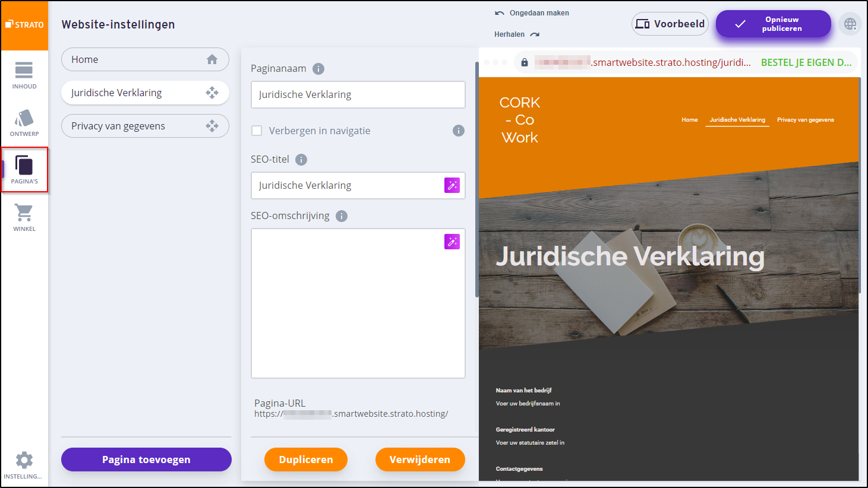Click the magic wand in SEO-titel field
Image resolution: width=868 pixels, height=488 pixels.
(452, 185)
